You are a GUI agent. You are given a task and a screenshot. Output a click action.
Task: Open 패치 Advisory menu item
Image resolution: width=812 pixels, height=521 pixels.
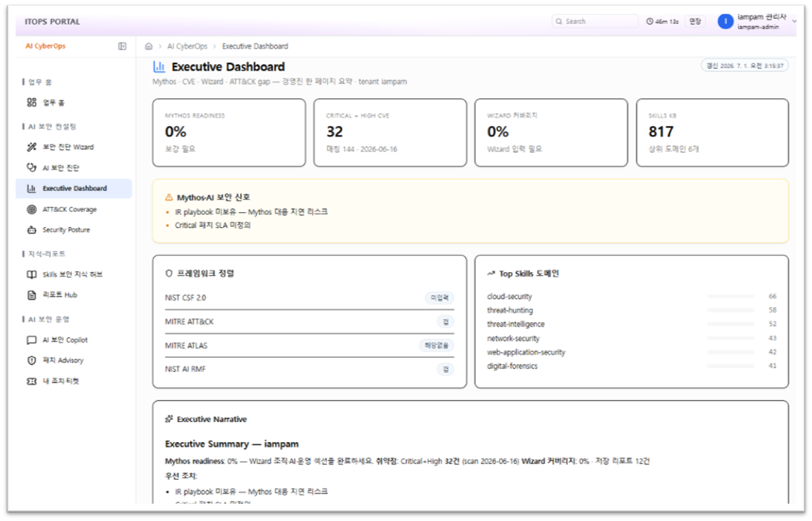pos(74,360)
